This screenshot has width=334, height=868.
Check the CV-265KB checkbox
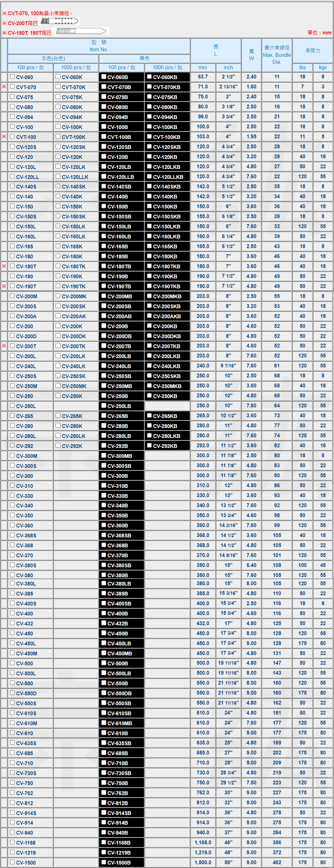point(149,416)
